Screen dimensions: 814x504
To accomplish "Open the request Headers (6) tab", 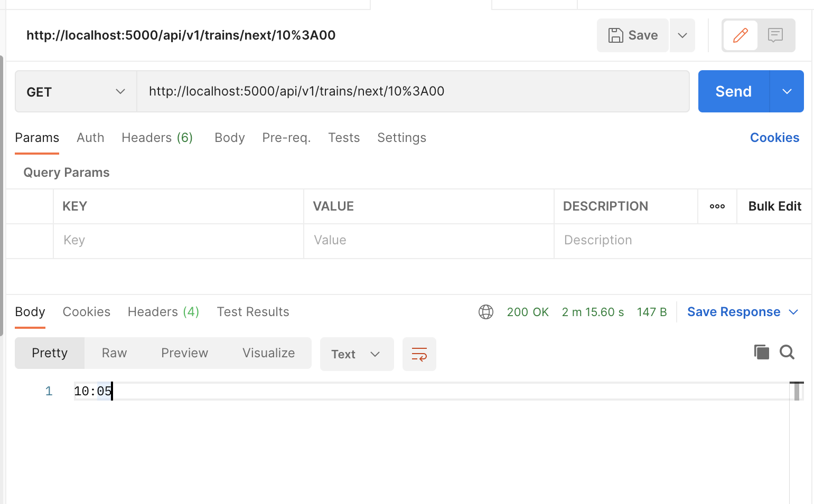I will point(157,138).
